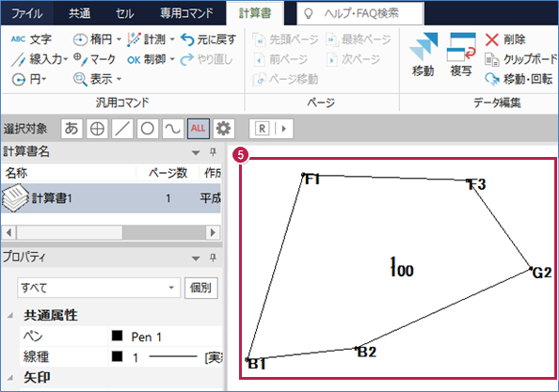The image size is (559, 392).
Task: Click the ペン color swatch for Pen 1
Action: (x=118, y=336)
